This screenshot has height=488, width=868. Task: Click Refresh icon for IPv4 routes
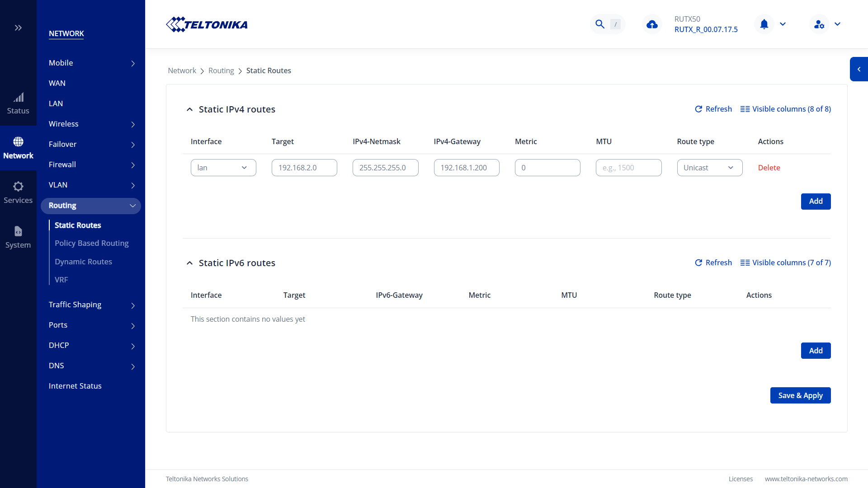point(698,109)
